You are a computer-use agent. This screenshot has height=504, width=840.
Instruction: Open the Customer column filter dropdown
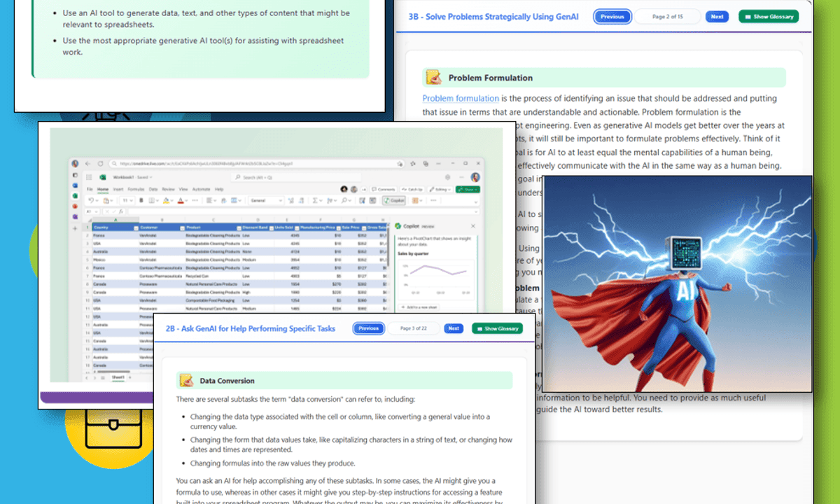pyautogui.click(x=181, y=227)
